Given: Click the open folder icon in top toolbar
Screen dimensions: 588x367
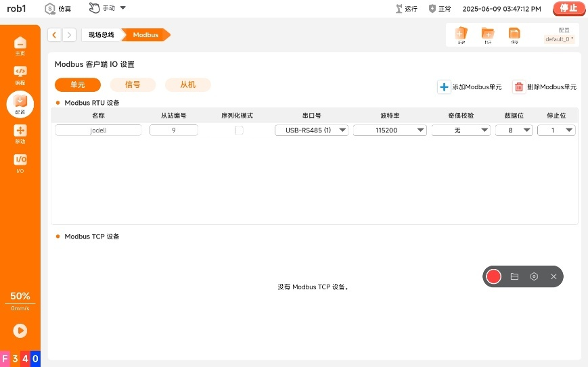Looking at the screenshot, I should pyautogui.click(x=487, y=34).
